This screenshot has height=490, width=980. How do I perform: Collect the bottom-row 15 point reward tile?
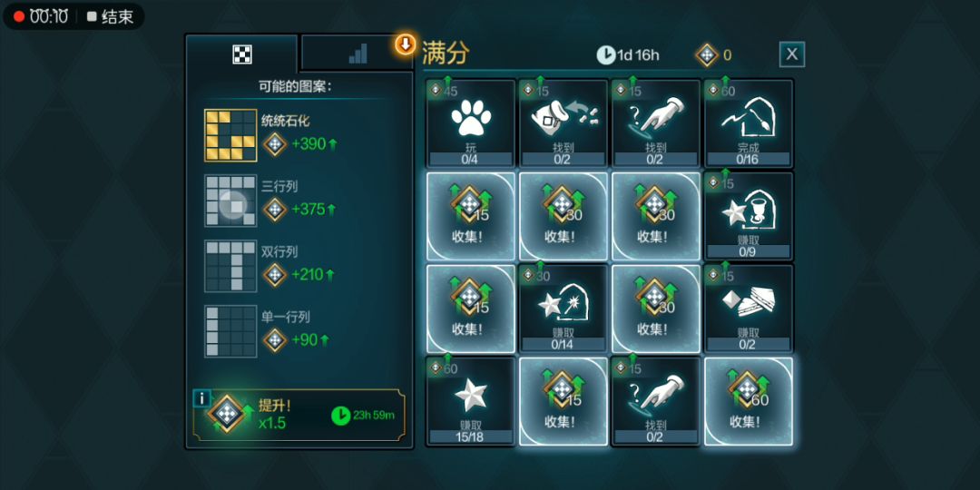pos(563,401)
